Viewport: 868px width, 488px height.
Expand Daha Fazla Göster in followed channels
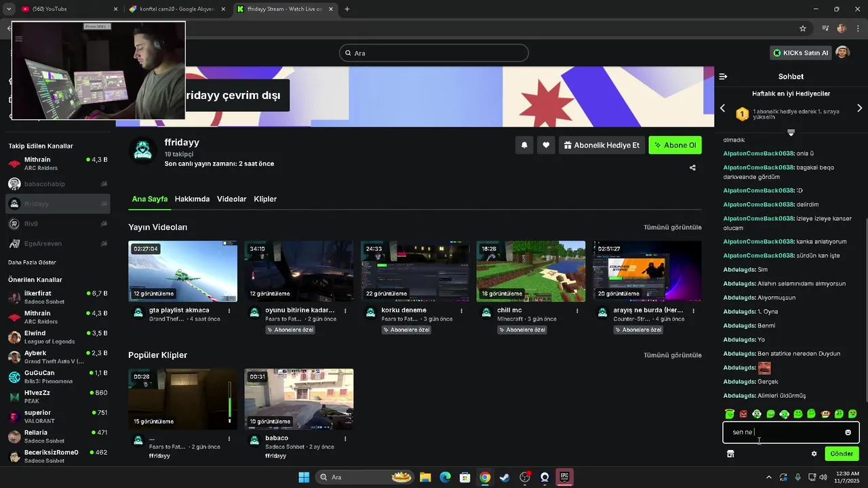coord(33,262)
